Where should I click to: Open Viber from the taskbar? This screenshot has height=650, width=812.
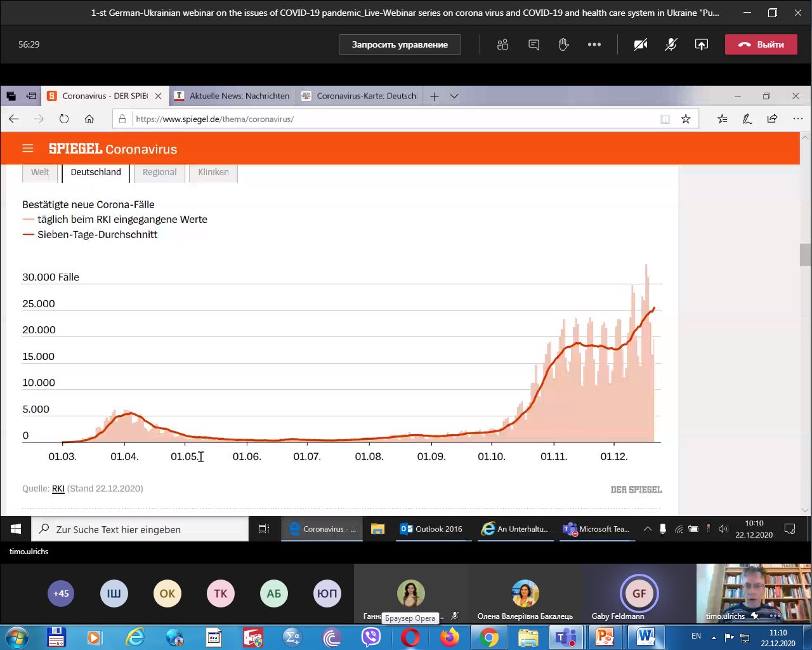coord(370,637)
